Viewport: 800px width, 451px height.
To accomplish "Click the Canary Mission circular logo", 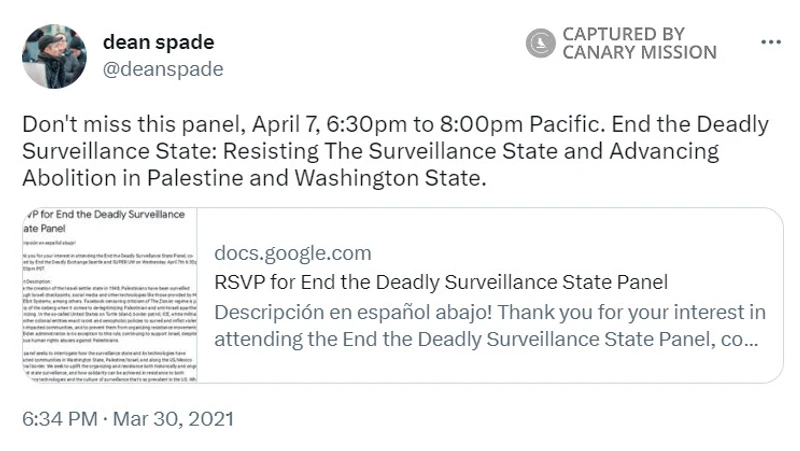I will pyautogui.click(x=540, y=43).
